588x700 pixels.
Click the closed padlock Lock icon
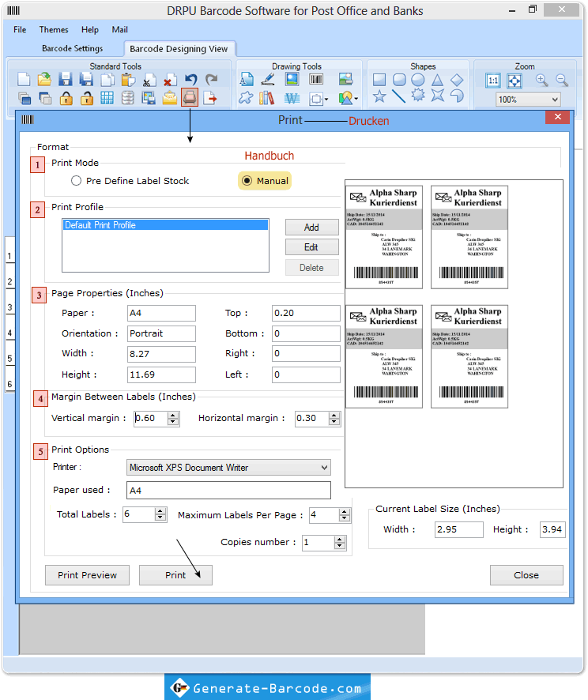[66, 98]
